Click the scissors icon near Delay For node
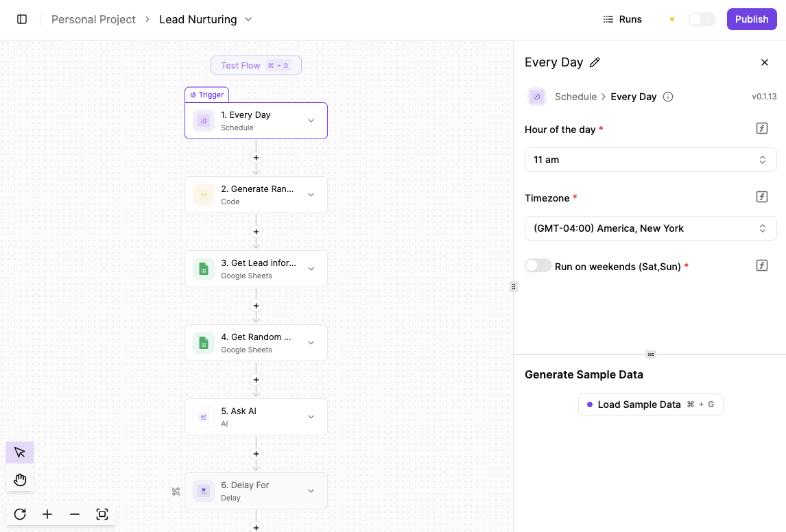This screenshot has height=532, width=786. click(x=176, y=492)
